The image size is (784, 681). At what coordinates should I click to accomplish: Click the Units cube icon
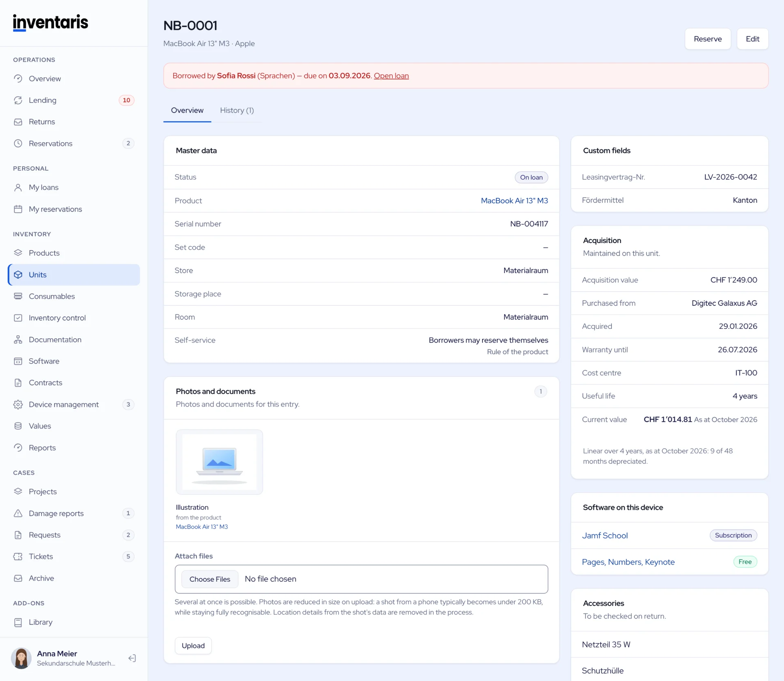[18, 275]
